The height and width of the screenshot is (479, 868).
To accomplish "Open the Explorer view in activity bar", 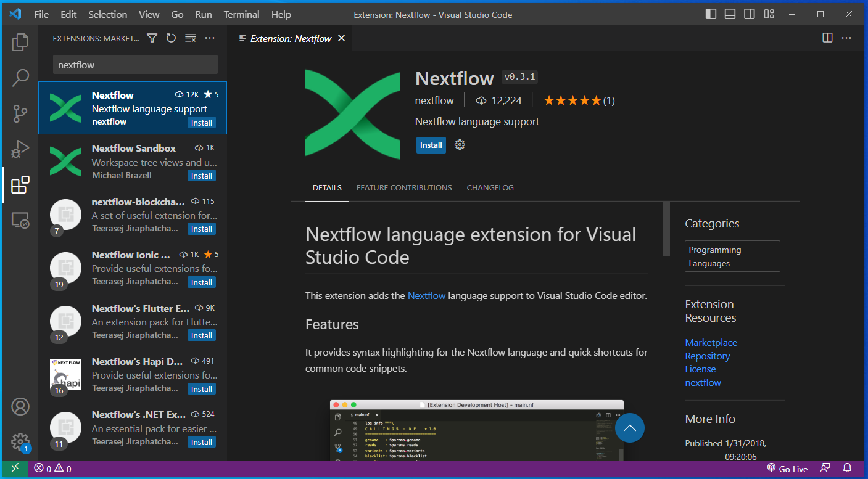I will pyautogui.click(x=20, y=42).
